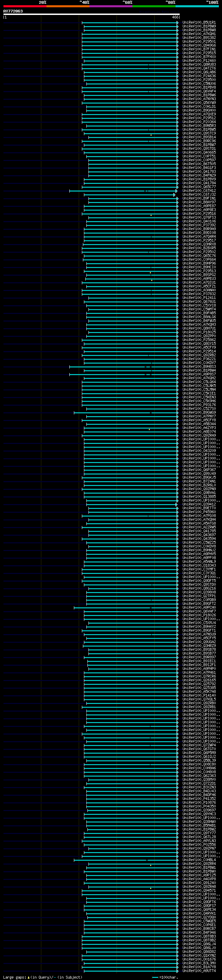Open hit UniRef100_P12460
Image resolution: width=222 pixels, height=980 pixels.
pos(199,61)
